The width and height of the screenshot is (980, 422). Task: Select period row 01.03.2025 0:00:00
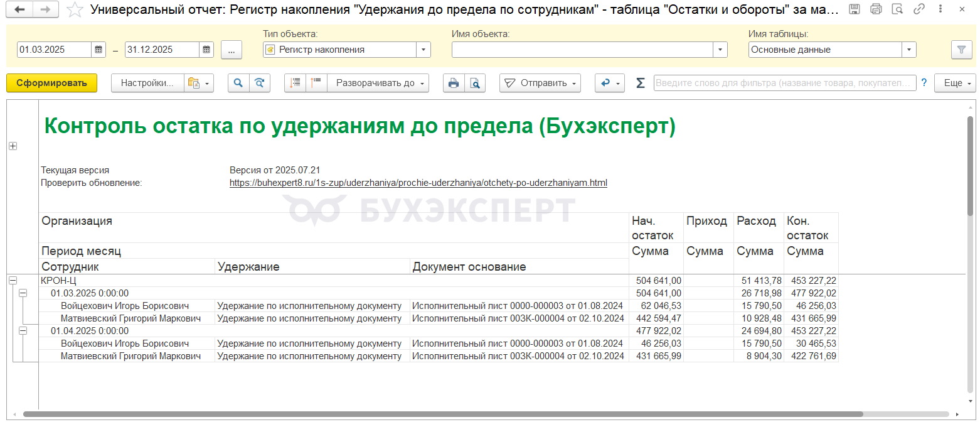[334, 293]
